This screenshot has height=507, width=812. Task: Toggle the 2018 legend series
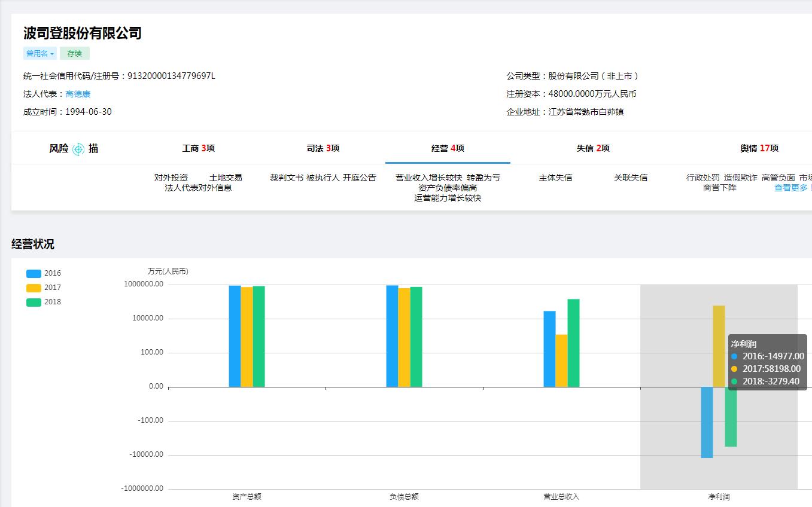pos(44,302)
